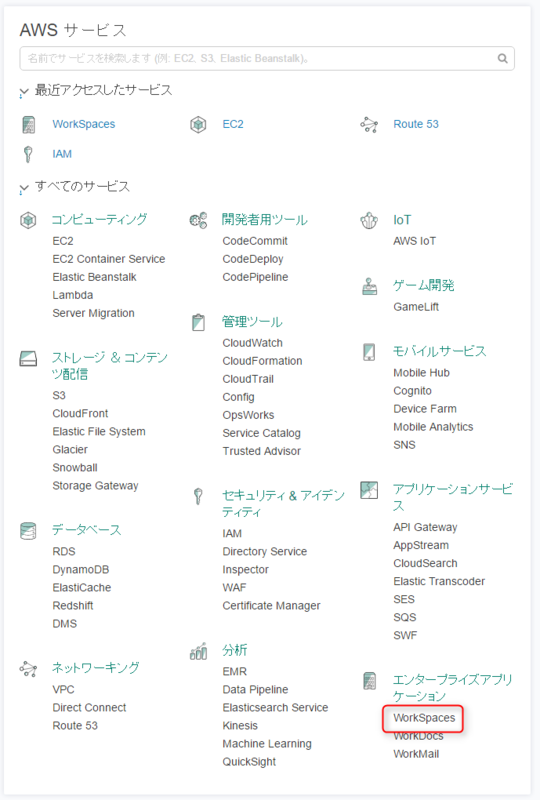Click the 分析 bar chart icon

[x=199, y=651]
